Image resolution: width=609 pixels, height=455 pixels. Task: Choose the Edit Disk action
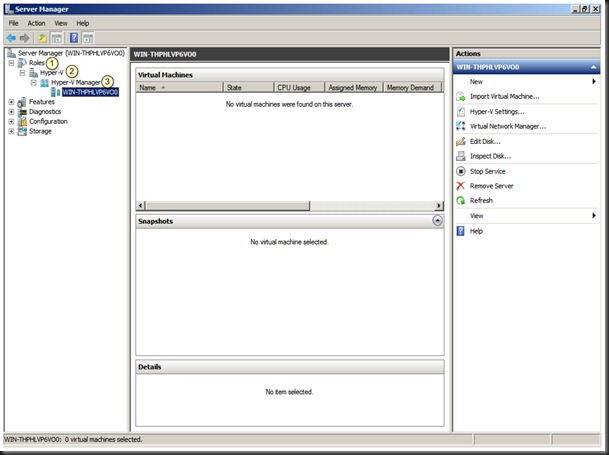click(485, 141)
